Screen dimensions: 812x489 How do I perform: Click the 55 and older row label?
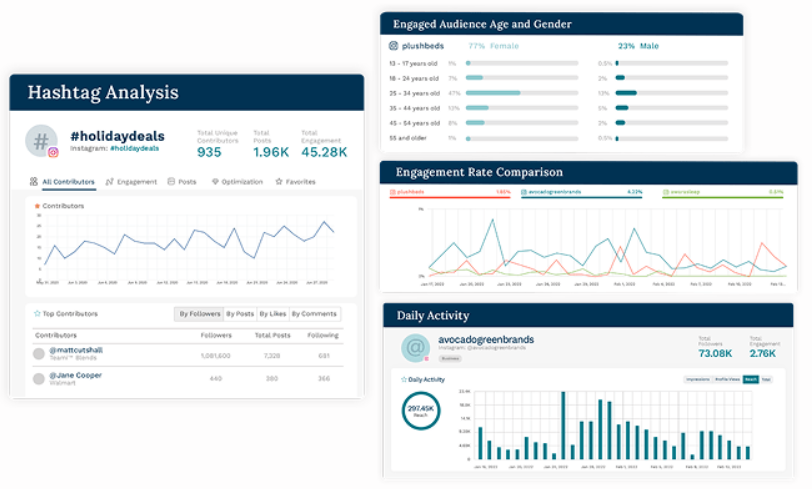[x=408, y=138]
